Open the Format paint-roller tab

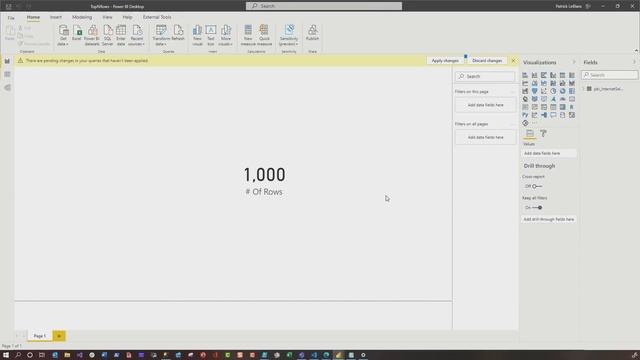543,133
